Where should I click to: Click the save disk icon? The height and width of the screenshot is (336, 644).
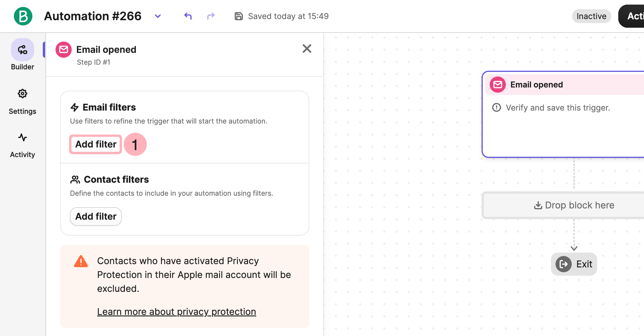tap(238, 16)
